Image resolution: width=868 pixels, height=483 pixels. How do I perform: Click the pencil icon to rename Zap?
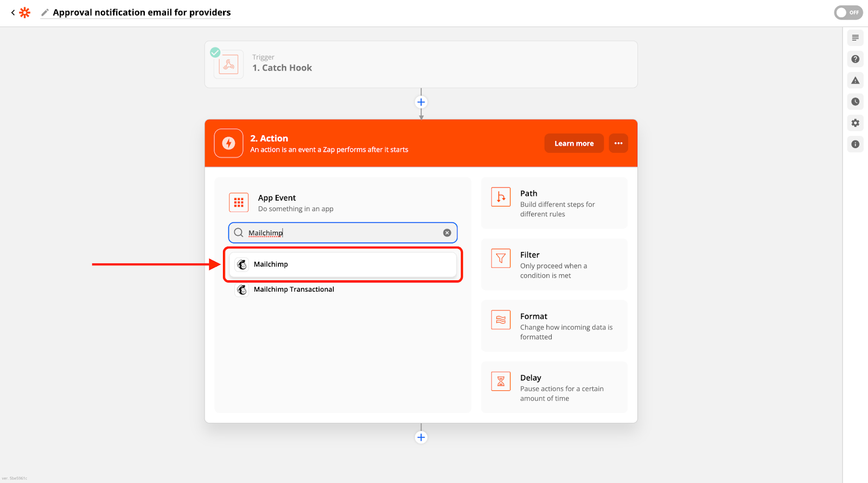(x=45, y=12)
